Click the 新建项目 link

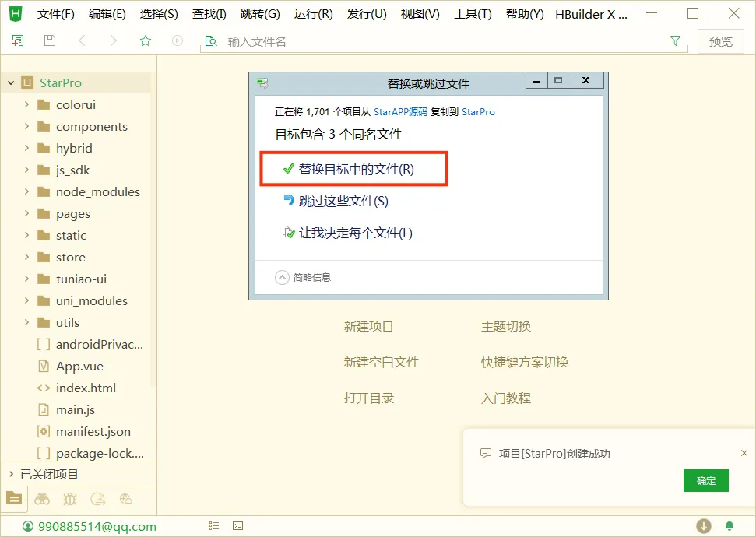369,326
